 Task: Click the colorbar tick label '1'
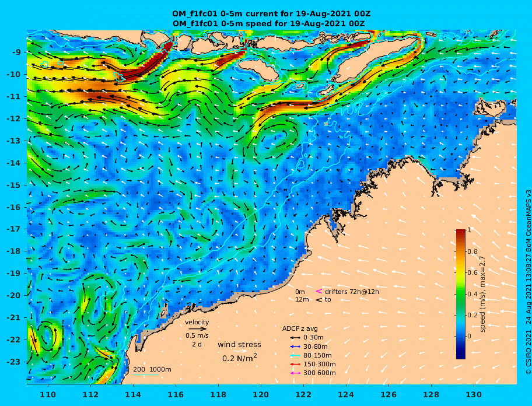pyautogui.click(x=469, y=230)
